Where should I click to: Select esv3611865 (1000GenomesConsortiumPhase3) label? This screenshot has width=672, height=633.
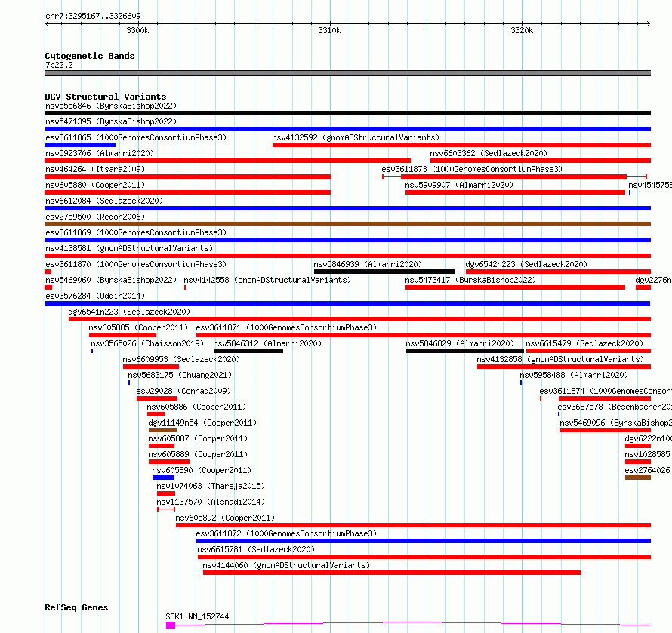coord(136,137)
